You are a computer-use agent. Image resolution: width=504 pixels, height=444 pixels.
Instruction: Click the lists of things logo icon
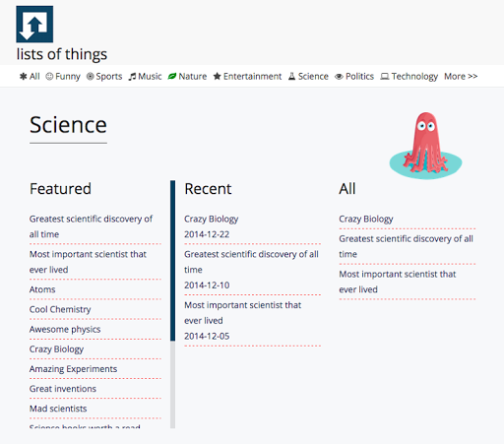[34, 24]
